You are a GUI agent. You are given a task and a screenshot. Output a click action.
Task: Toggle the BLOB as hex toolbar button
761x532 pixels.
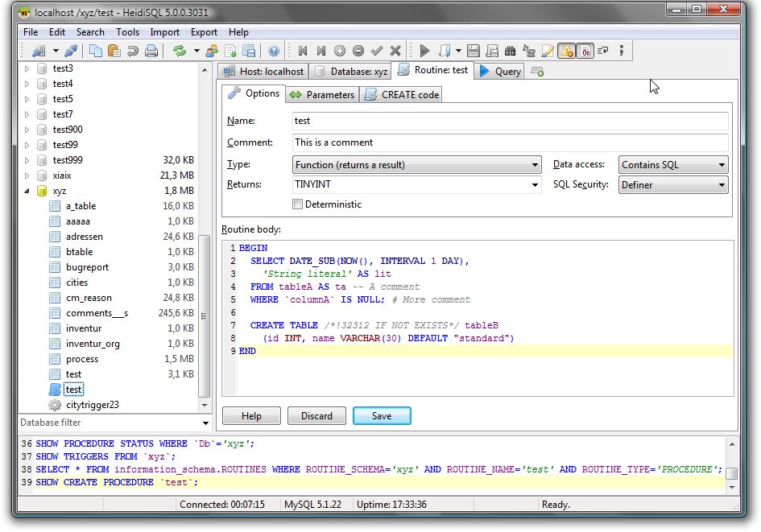[x=585, y=51]
